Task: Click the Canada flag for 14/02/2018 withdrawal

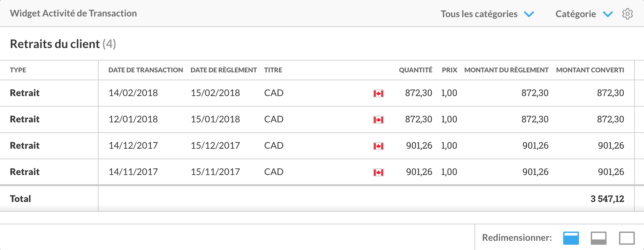Action: (378, 93)
